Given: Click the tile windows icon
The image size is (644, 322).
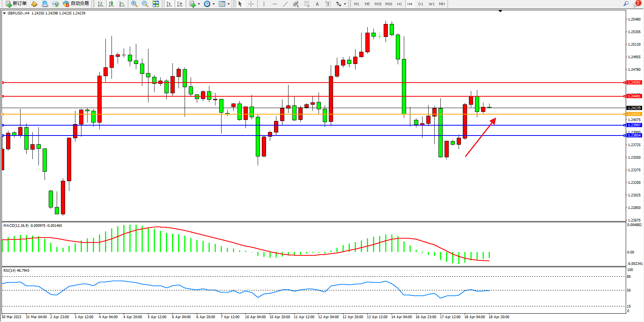Looking at the screenshot, I should point(156,4).
